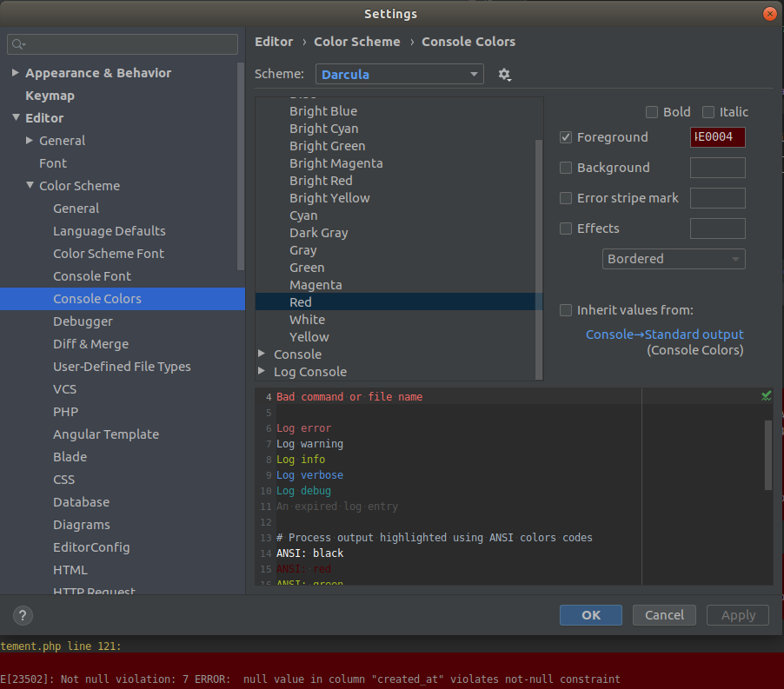The height and width of the screenshot is (689, 784).
Task: Enable the Bold checkbox
Action: pos(652,111)
